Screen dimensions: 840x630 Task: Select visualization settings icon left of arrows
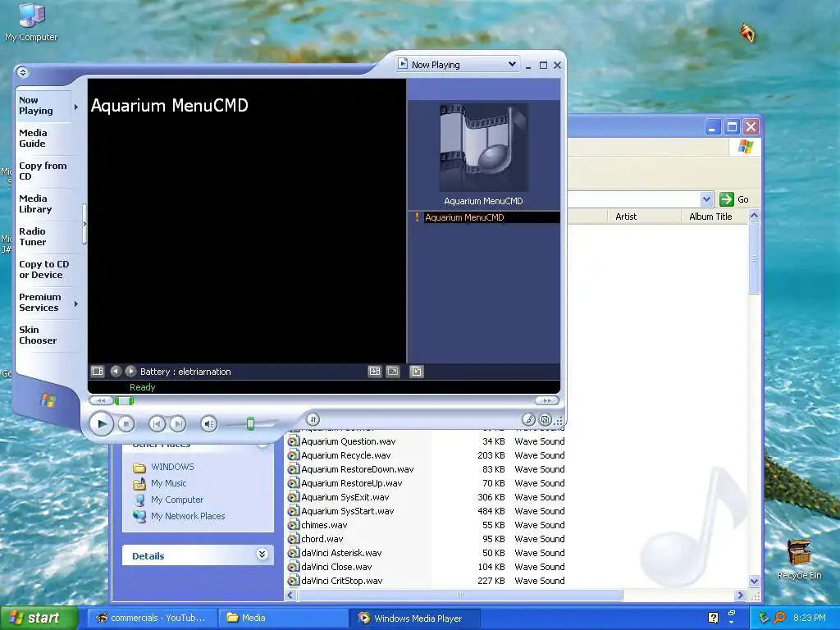coord(98,372)
